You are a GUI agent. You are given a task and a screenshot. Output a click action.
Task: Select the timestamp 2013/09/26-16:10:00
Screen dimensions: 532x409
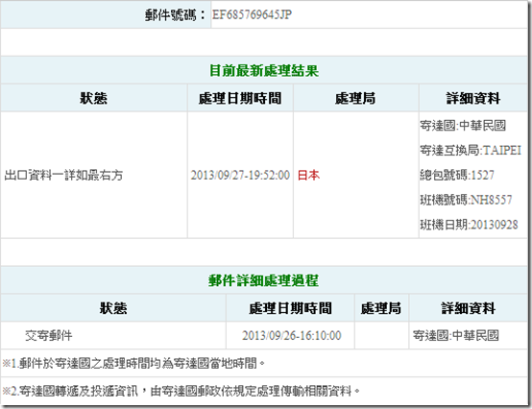pos(291,335)
